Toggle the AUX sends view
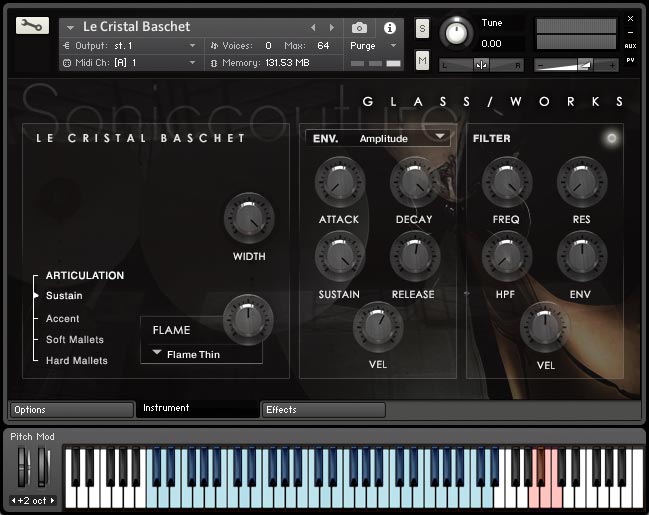Screen dimensions: 649x515 (630, 46)
